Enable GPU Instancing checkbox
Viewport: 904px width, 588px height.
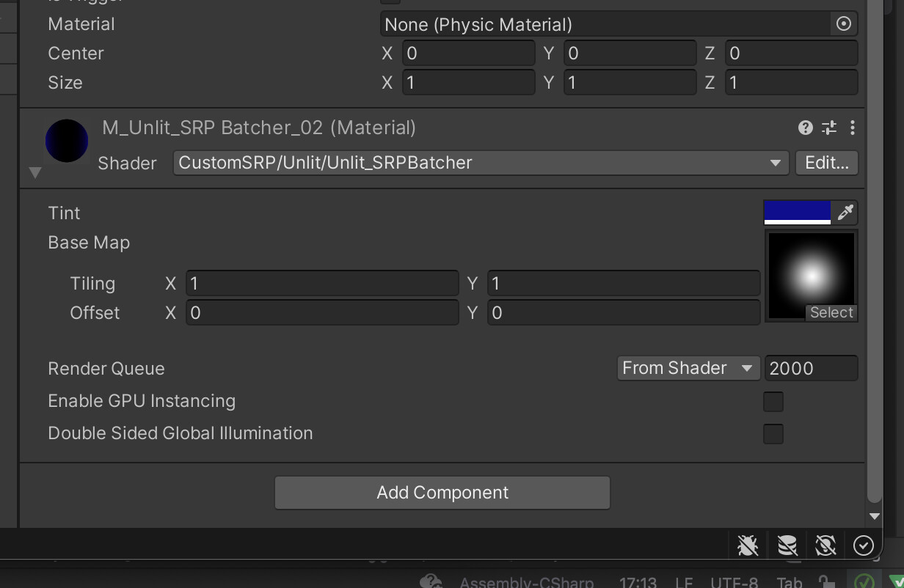pos(773,401)
